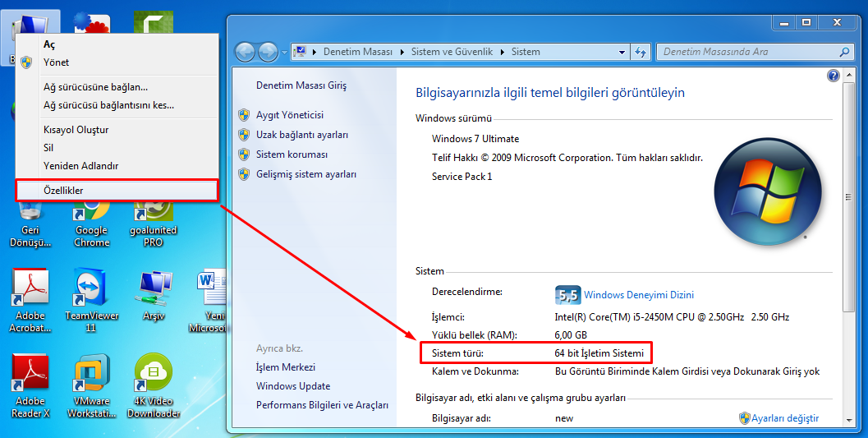Image resolution: width=868 pixels, height=438 pixels.
Task: Click the back navigation arrow button
Action: pos(245,52)
